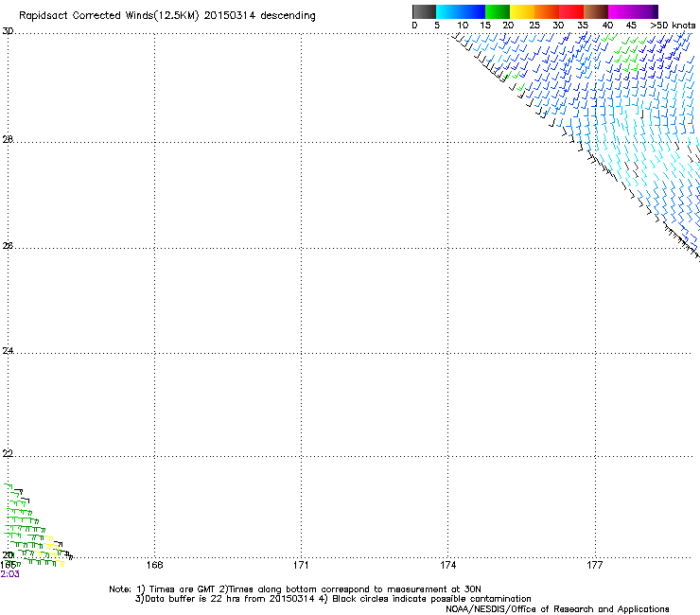Click the longitude label '171'
Screen dimensions: 700x615
click(301, 565)
